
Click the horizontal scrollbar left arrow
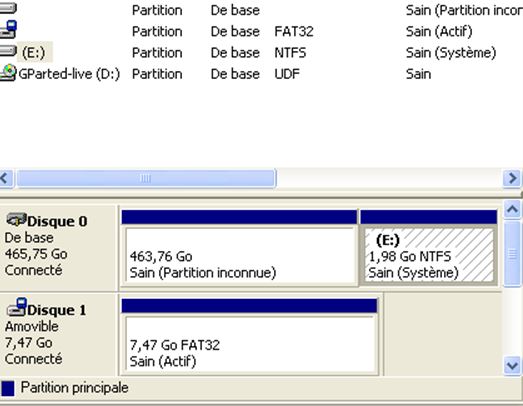[x=6, y=178]
